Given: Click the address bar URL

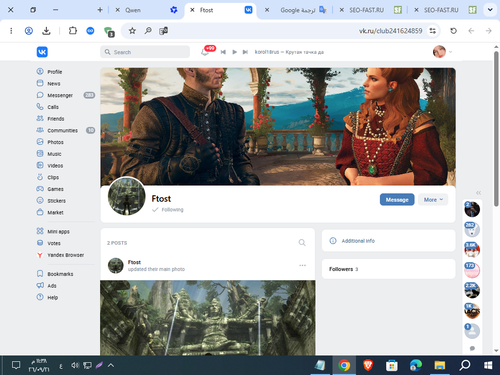Looking at the screenshot, I should (x=390, y=31).
